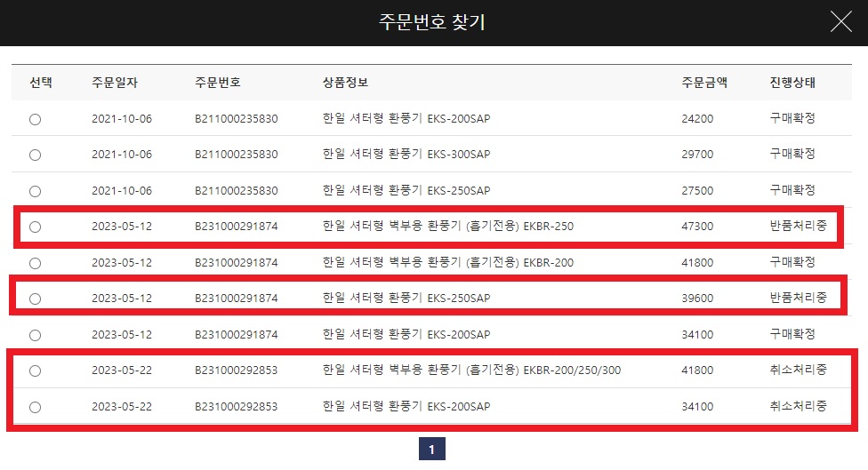Click the 주문일자 column header
Image resolution: width=868 pixels, height=470 pixels.
point(115,83)
